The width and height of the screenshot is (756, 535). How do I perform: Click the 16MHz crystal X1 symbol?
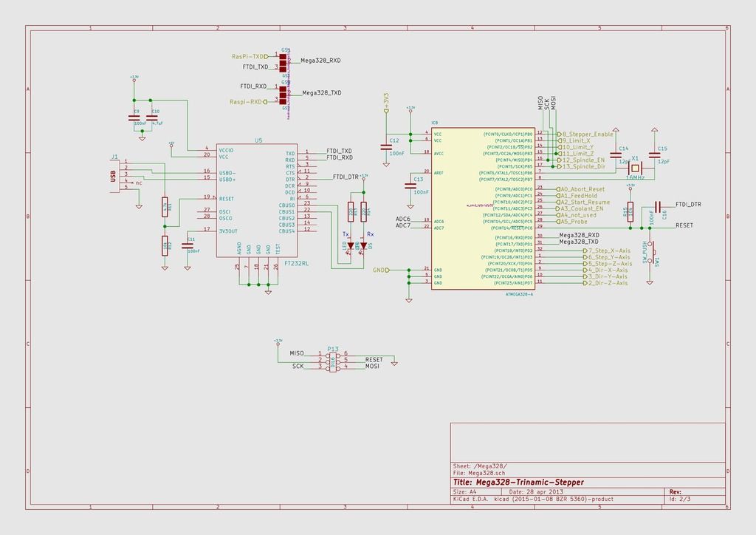point(635,168)
